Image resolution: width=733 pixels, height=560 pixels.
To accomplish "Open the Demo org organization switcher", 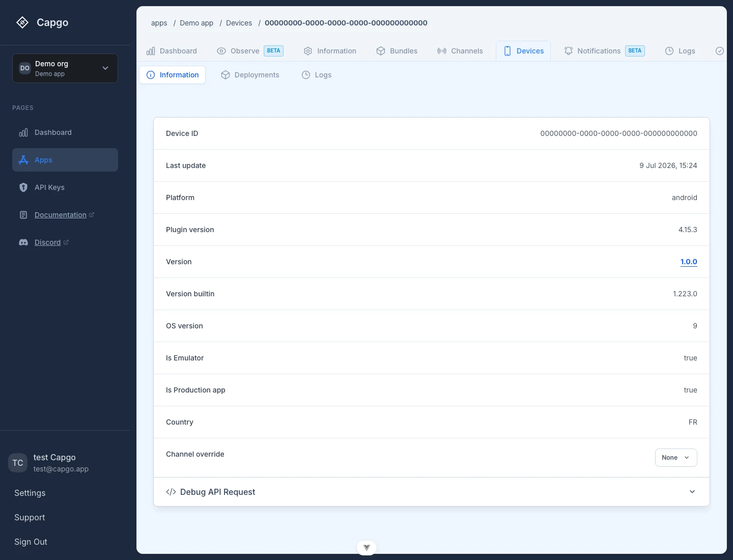I will coord(65,68).
